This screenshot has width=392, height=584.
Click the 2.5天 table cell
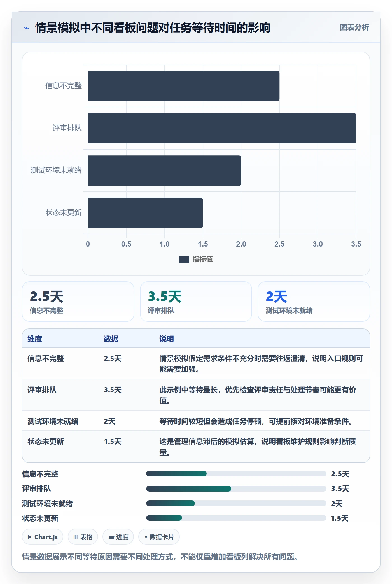[113, 359]
